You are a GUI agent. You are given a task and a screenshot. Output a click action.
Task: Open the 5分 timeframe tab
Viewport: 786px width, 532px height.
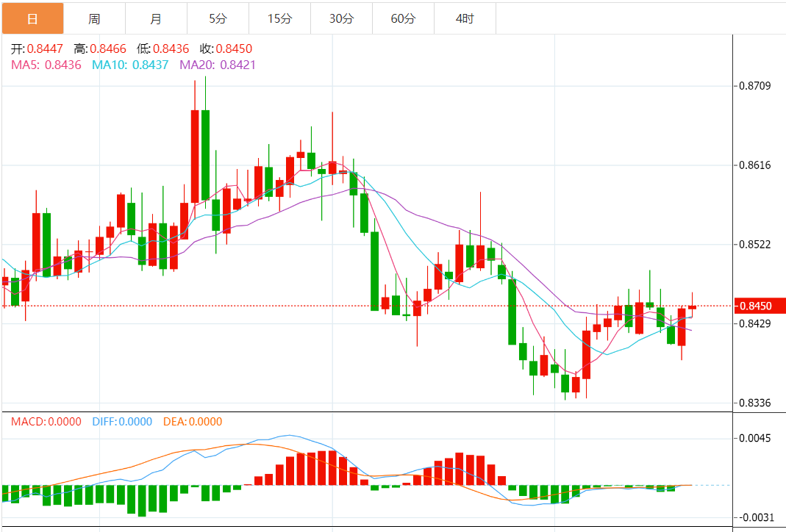click(x=218, y=18)
